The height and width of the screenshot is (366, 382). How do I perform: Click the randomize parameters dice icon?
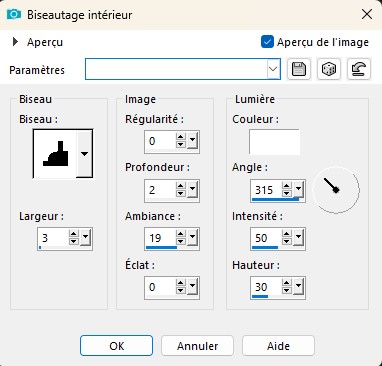pos(329,69)
